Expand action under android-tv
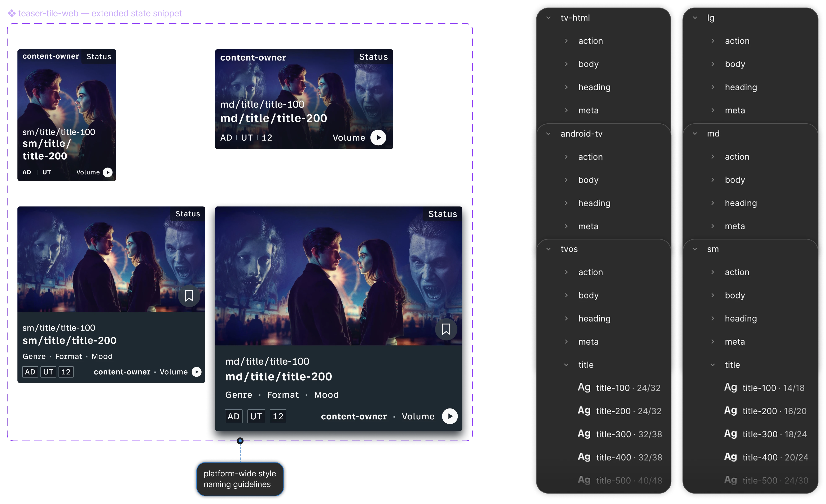826x504 pixels. 566,157
